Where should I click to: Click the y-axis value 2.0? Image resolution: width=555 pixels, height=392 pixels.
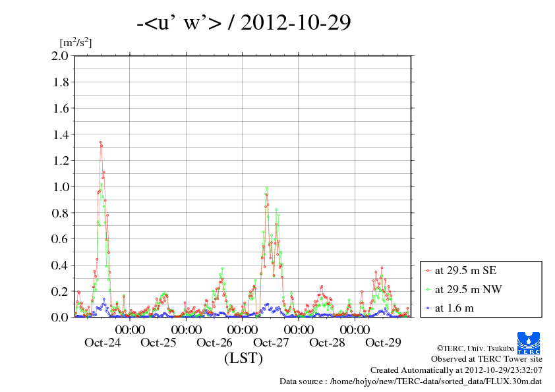point(60,55)
